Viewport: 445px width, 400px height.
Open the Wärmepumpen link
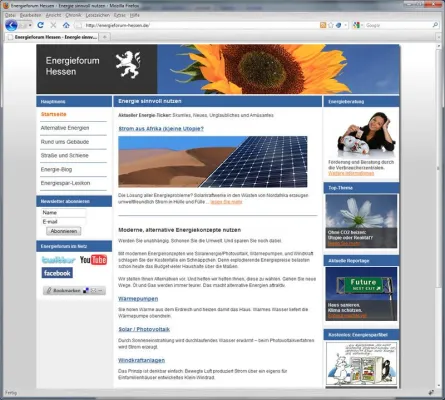coord(138,299)
